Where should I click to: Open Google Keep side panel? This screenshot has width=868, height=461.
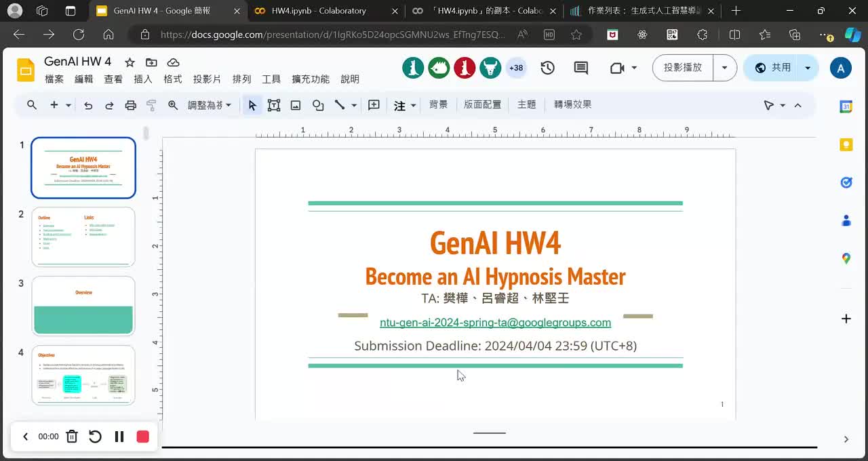click(846, 144)
